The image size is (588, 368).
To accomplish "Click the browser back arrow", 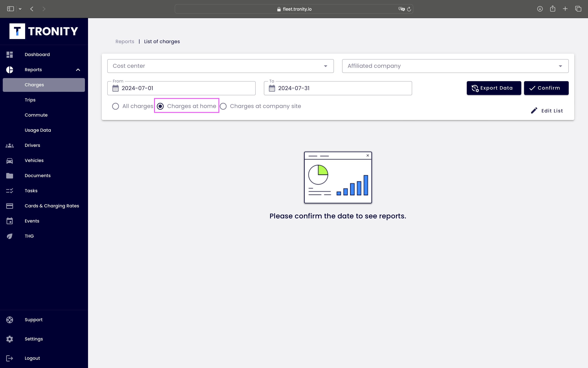I will tap(32, 9).
